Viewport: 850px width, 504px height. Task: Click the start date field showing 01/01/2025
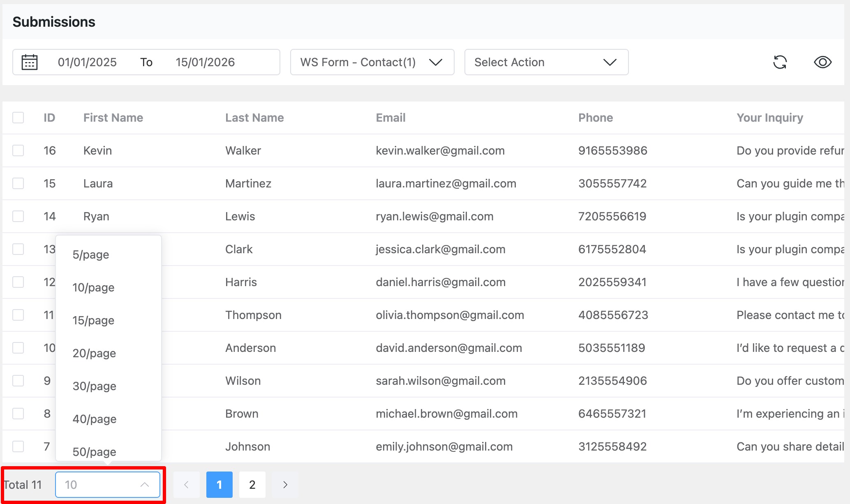pos(88,62)
